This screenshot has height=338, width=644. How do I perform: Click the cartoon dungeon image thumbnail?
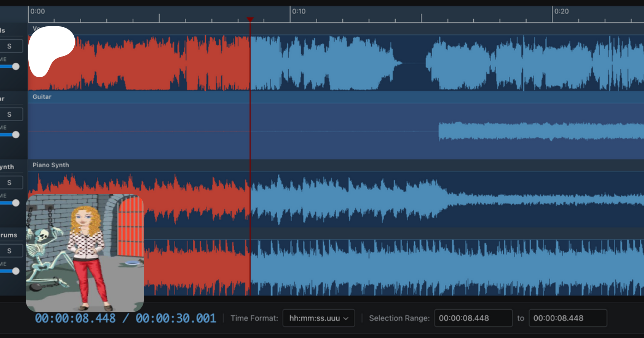click(x=85, y=253)
